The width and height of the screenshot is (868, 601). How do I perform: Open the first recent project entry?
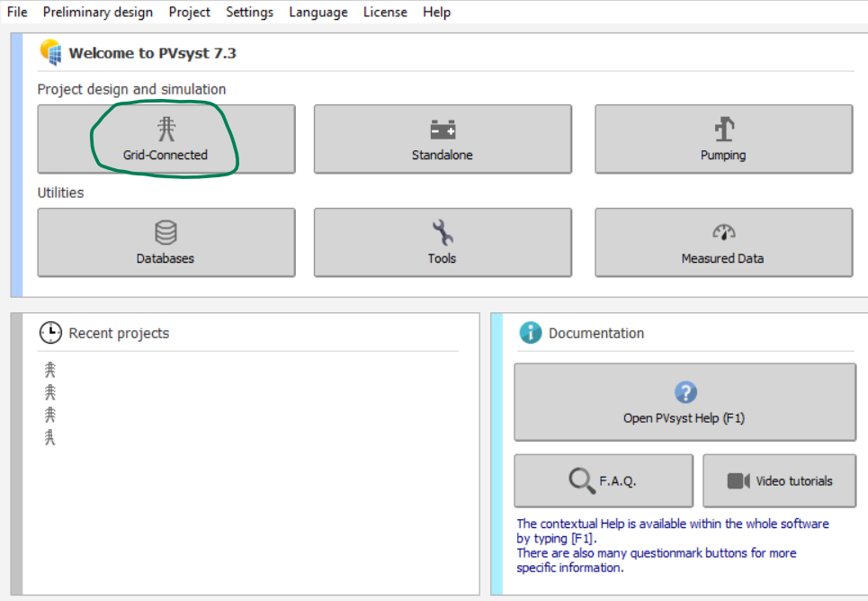pos(49,370)
